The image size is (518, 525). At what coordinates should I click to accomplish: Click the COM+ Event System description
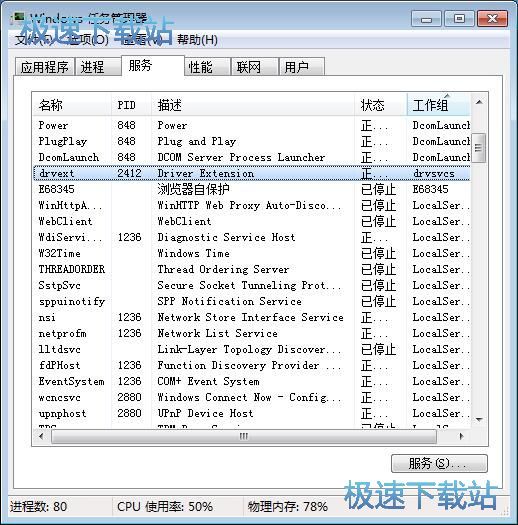point(208,381)
